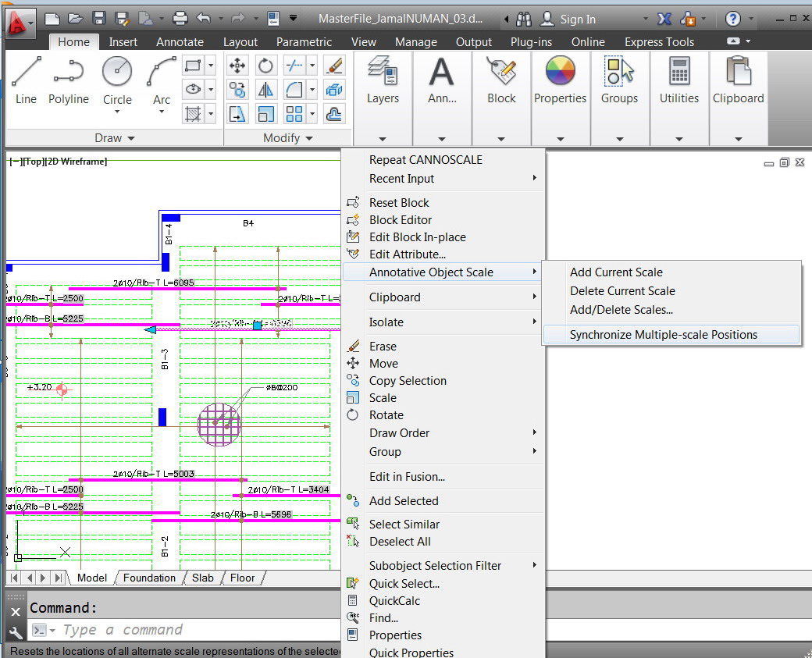Choose Synchronize Multiple-scale Positions

[x=671, y=334]
